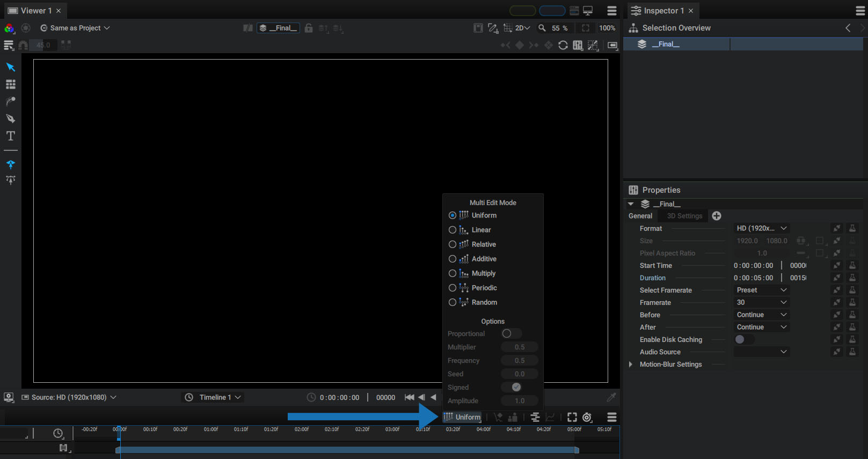Collapse the _Final_ properties group

click(x=631, y=204)
